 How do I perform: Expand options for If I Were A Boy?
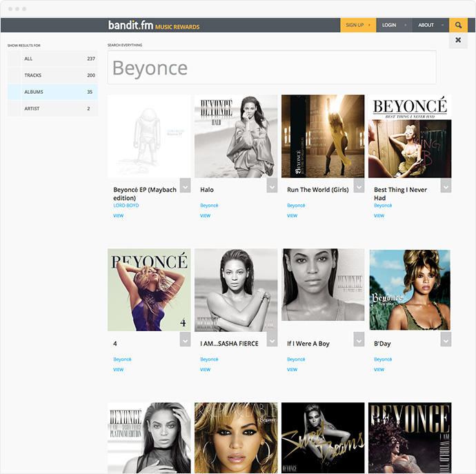[359, 339]
